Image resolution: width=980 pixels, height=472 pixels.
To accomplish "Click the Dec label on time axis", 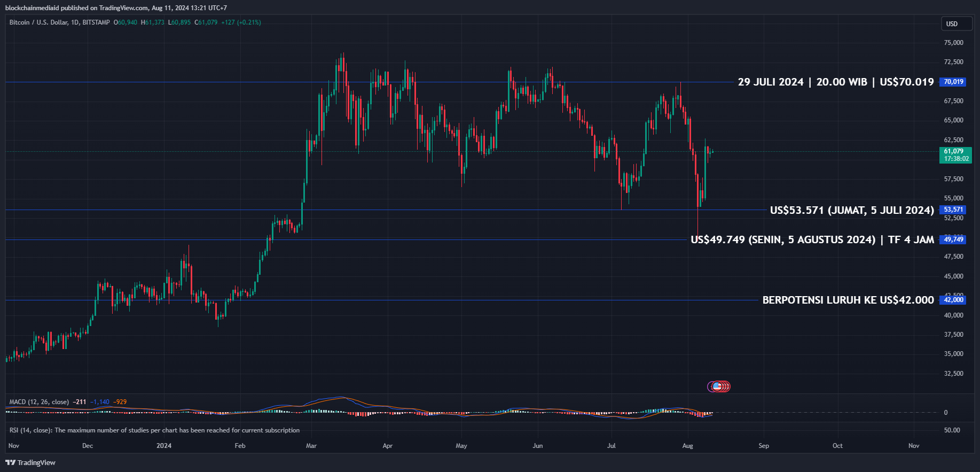I will click(x=88, y=446).
